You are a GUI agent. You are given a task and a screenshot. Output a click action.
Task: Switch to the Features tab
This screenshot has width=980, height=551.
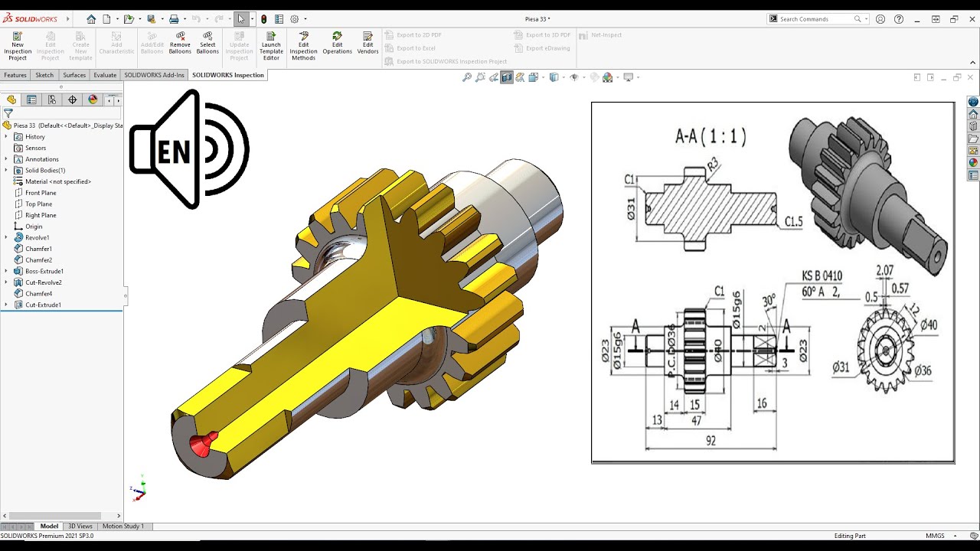tap(15, 75)
